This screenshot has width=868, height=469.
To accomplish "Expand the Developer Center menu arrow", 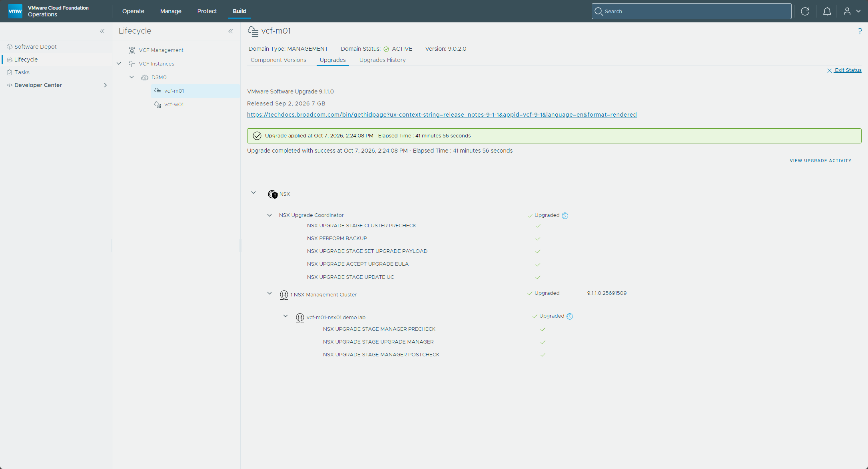I will coord(106,85).
